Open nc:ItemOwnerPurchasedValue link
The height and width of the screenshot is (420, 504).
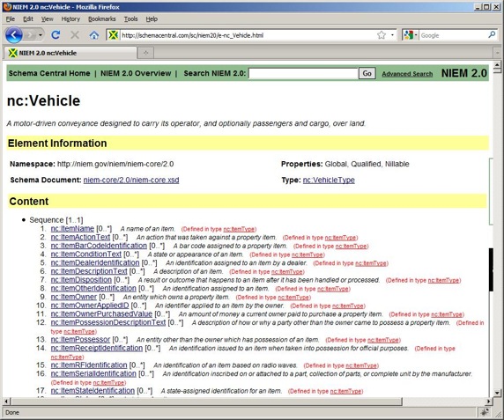(101, 314)
